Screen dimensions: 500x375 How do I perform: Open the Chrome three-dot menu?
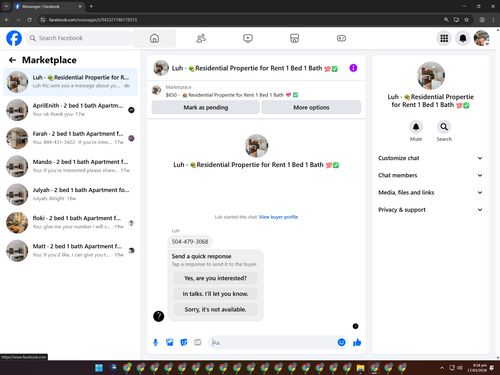coord(493,20)
